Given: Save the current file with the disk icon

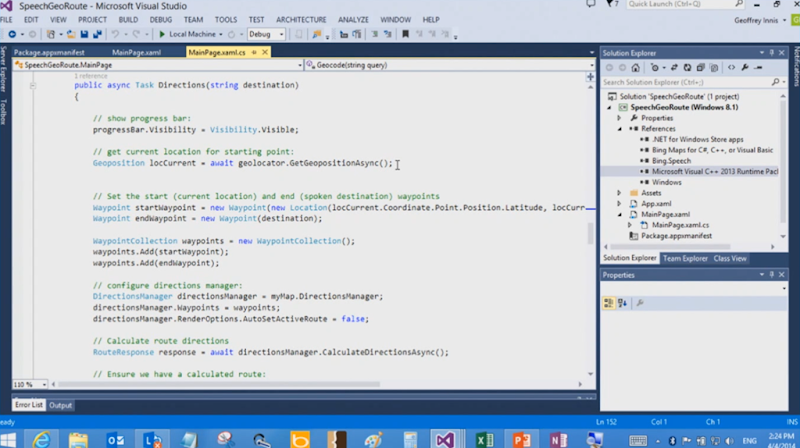Looking at the screenshot, I should click(84, 34).
